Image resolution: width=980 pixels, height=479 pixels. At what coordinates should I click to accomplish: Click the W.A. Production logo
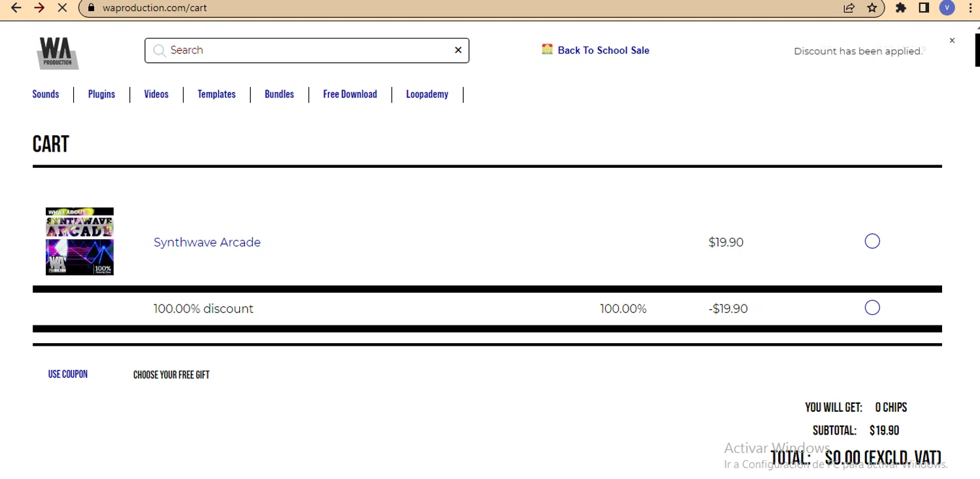(x=57, y=52)
